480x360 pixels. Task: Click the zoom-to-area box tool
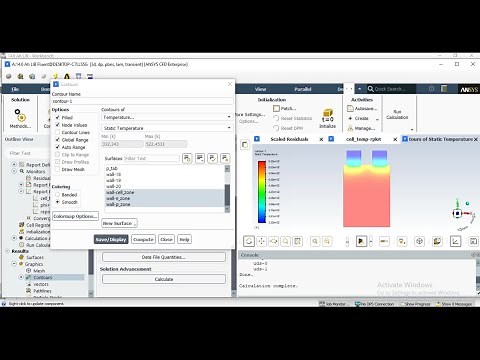[x=298, y=241]
